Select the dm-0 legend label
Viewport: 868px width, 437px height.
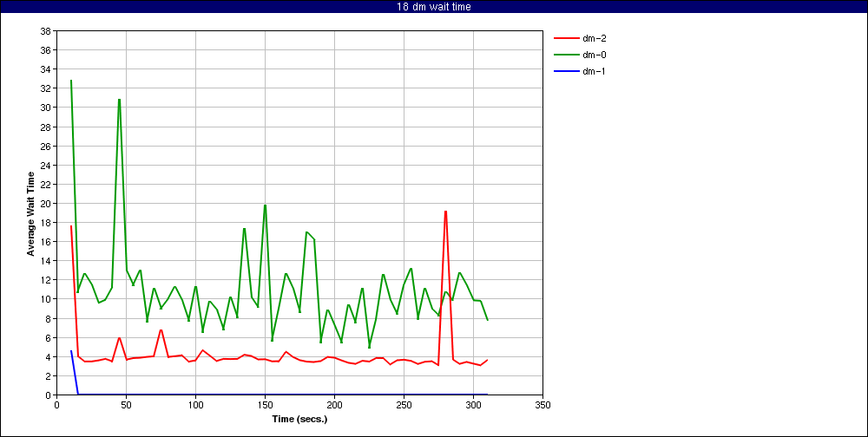click(x=594, y=55)
